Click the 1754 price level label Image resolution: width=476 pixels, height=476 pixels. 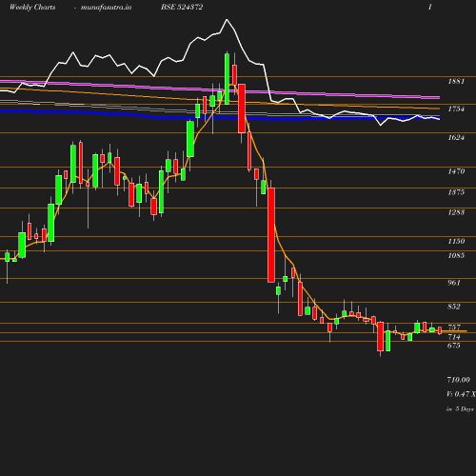456,109
